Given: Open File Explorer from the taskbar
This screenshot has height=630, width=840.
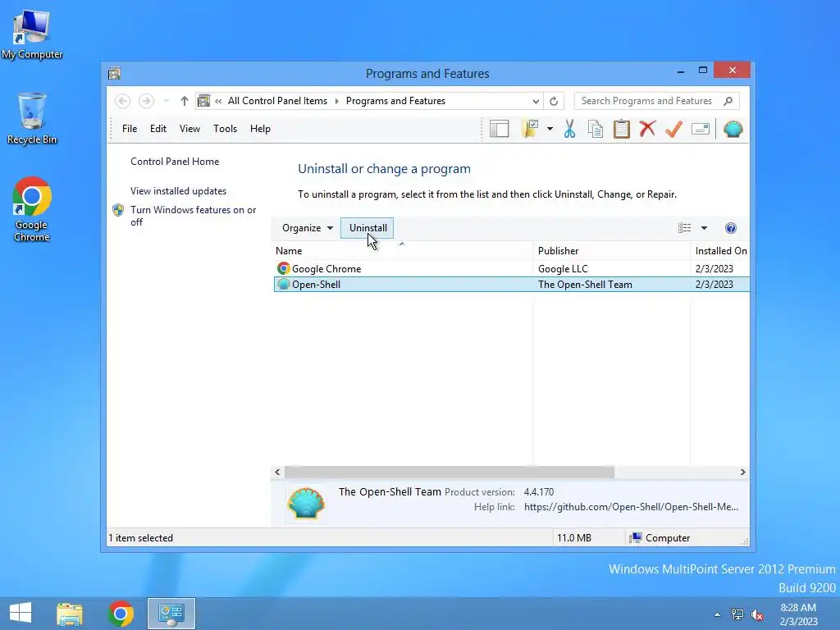Looking at the screenshot, I should click(70, 614).
